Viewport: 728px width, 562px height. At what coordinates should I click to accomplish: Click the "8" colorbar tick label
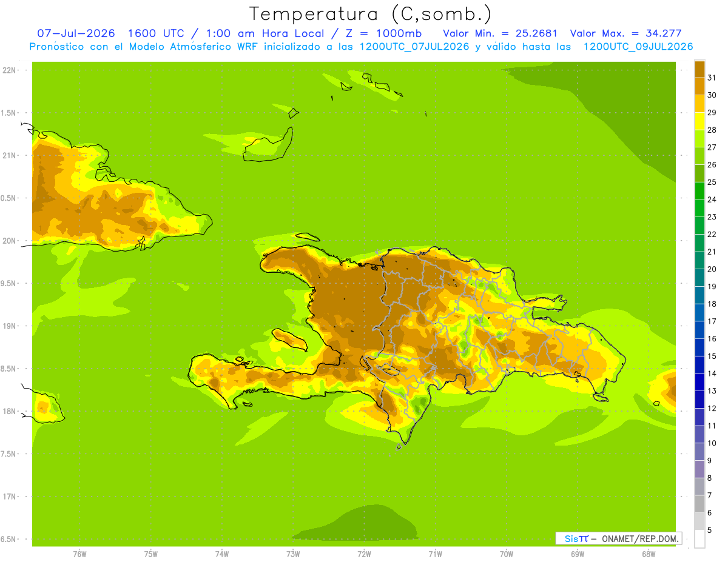coord(709,478)
